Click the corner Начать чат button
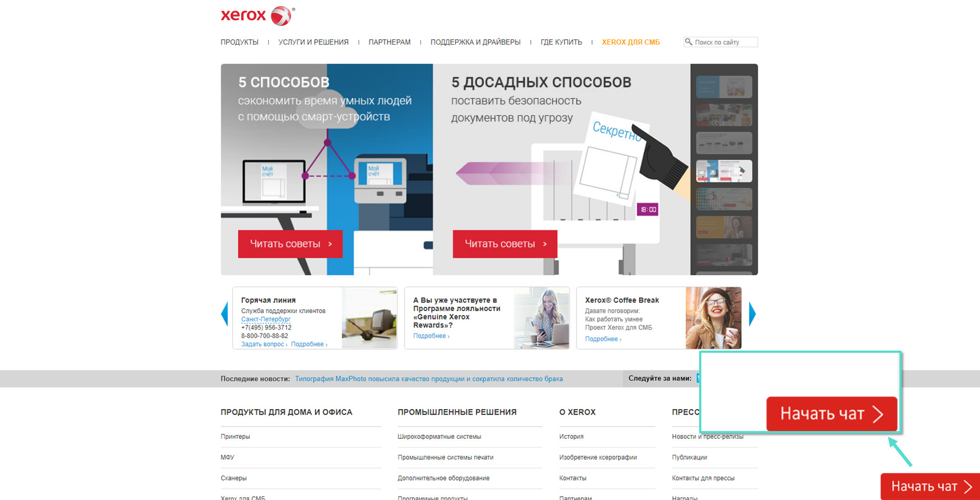Viewport: 980px width, 500px height. pyautogui.click(x=930, y=486)
